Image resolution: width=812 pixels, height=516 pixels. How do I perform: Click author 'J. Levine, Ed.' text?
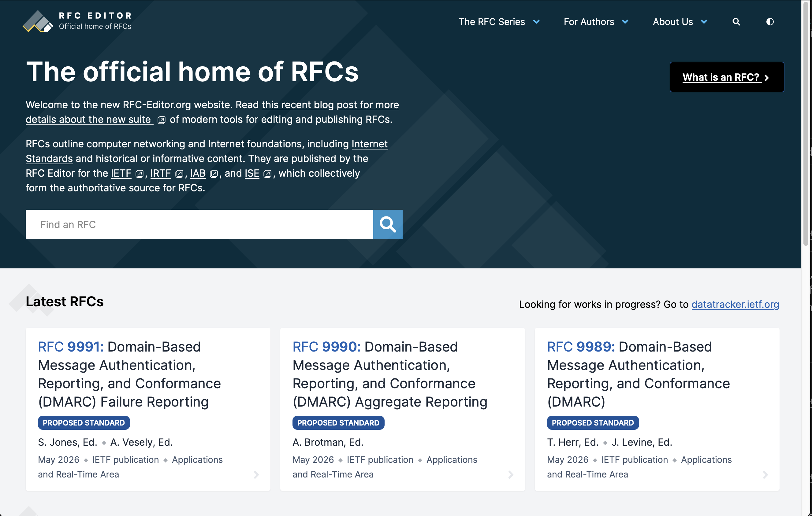642,442
